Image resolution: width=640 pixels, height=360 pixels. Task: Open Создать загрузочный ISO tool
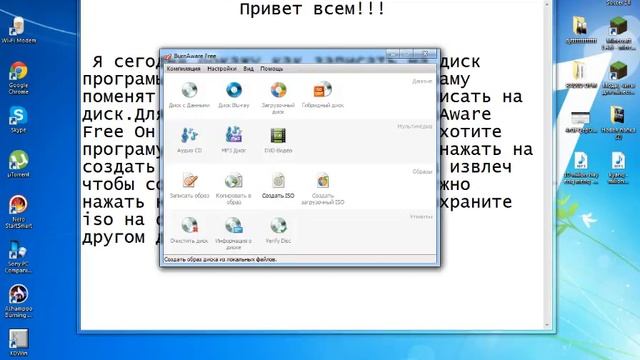tap(322, 188)
